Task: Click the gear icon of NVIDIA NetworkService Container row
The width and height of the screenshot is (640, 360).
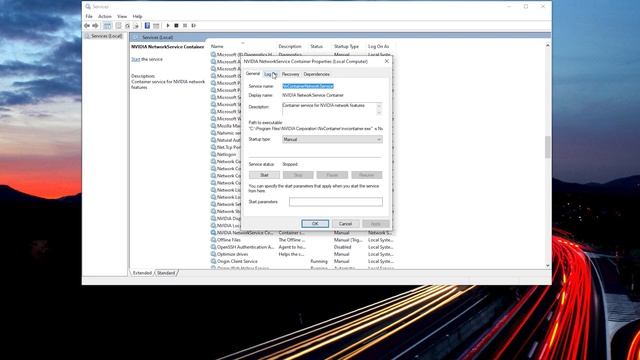Action: coord(213,233)
